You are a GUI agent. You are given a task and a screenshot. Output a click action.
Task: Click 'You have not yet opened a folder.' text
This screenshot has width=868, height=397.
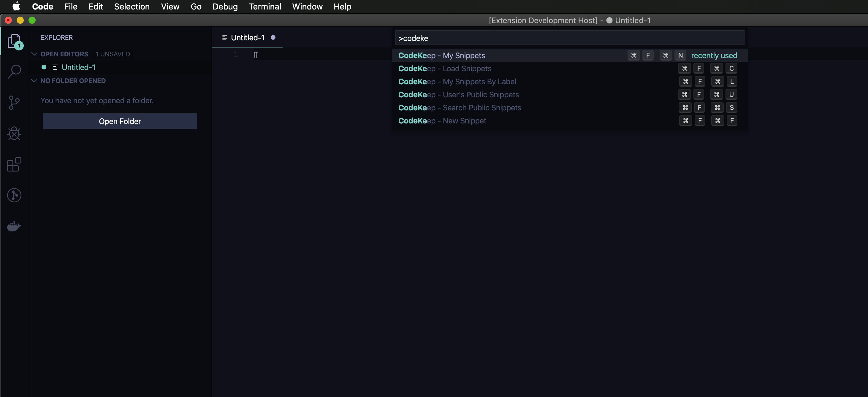click(x=97, y=101)
